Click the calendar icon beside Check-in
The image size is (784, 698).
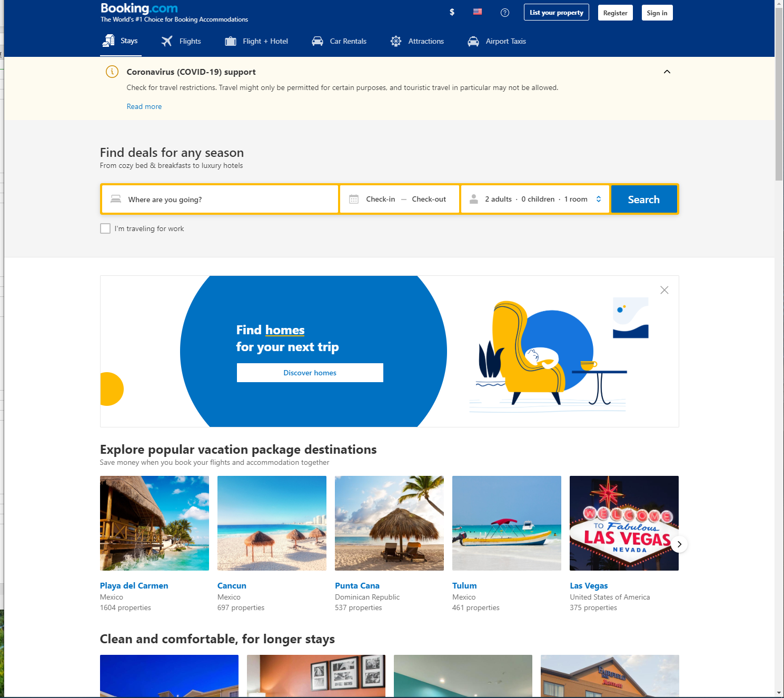[x=354, y=199]
